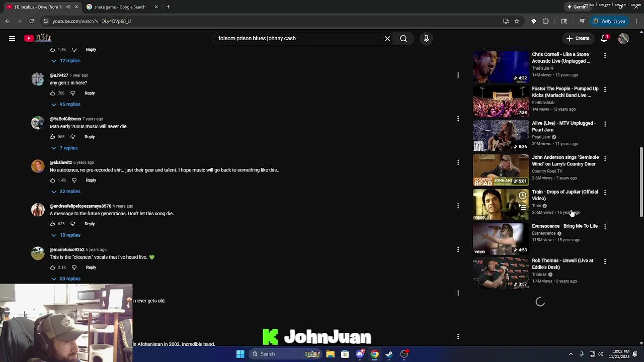Go to YouTube home via logo
The width and height of the screenshot is (644, 362).
(38, 38)
